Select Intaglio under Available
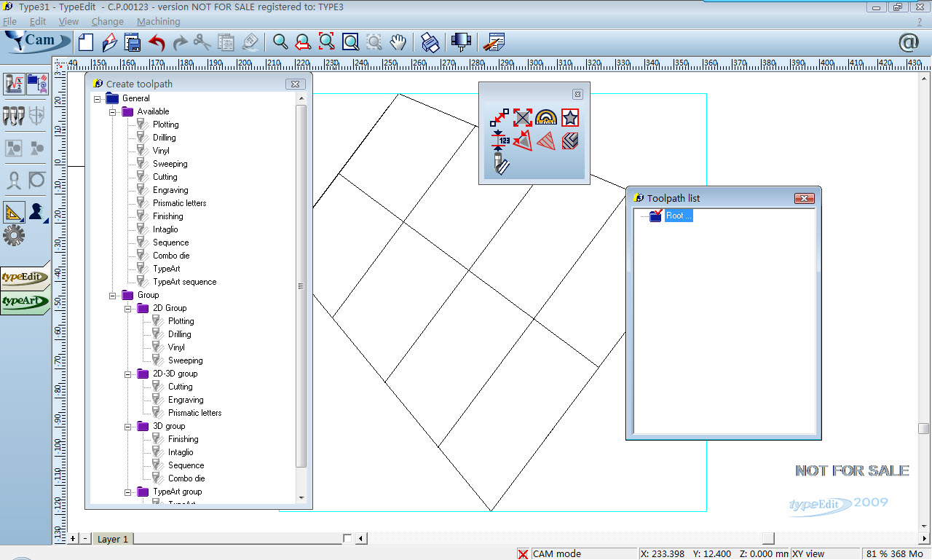Viewport: 932px width, 560px height. click(165, 229)
